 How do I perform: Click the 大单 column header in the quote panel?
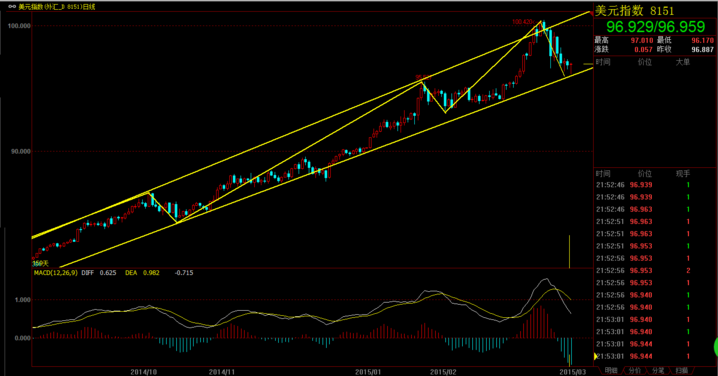click(683, 62)
